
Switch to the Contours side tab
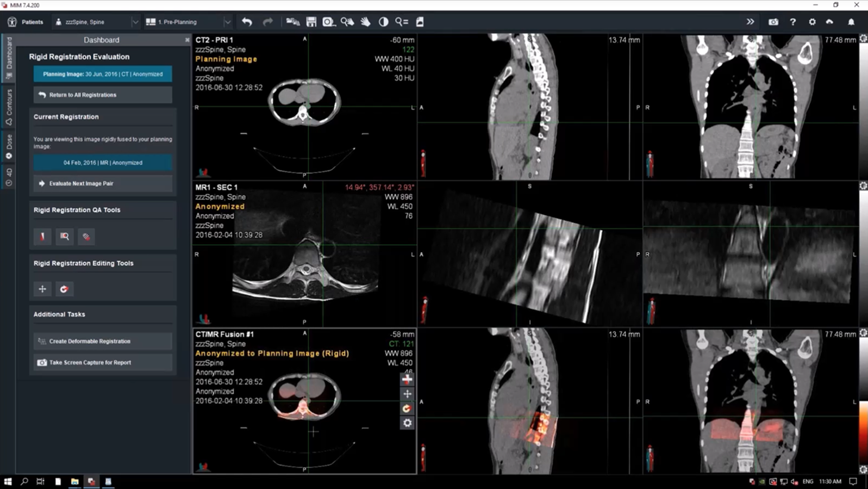(9, 107)
